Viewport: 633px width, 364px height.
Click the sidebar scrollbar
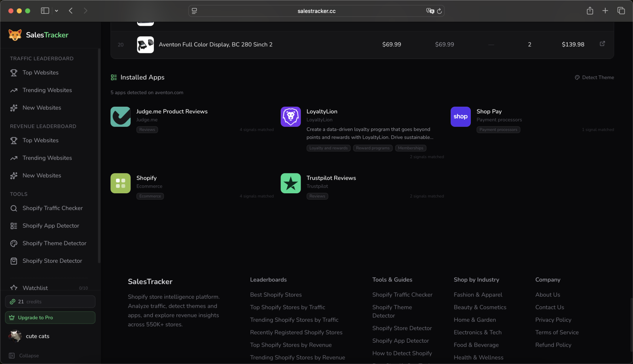99,156
